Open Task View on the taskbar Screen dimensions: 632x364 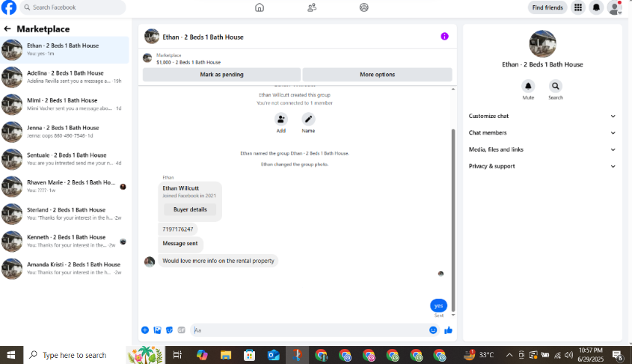(177, 355)
